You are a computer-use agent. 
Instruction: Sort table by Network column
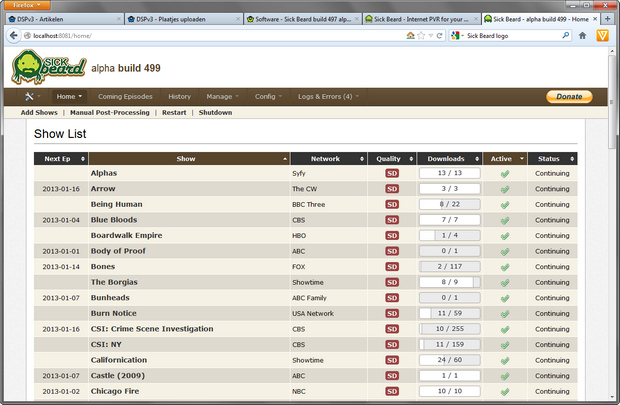[x=329, y=159]
